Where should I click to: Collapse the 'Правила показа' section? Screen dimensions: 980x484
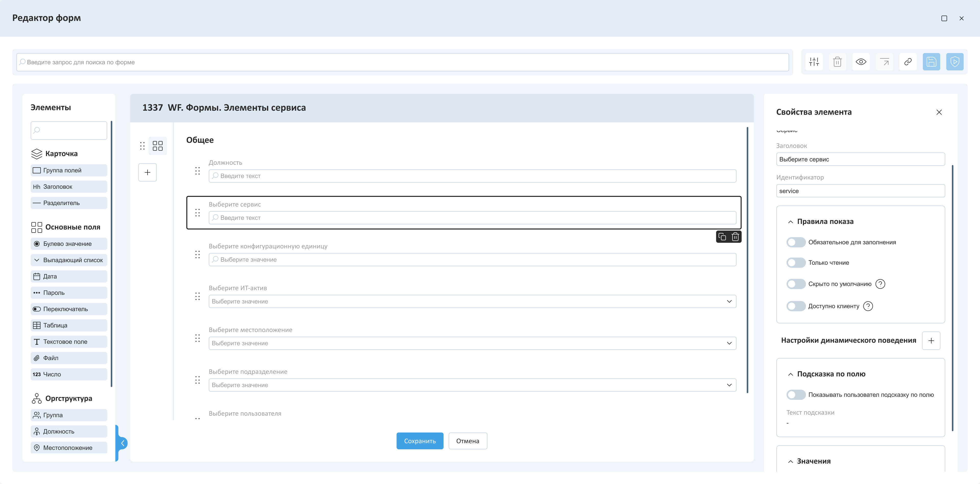coord(791,222)
